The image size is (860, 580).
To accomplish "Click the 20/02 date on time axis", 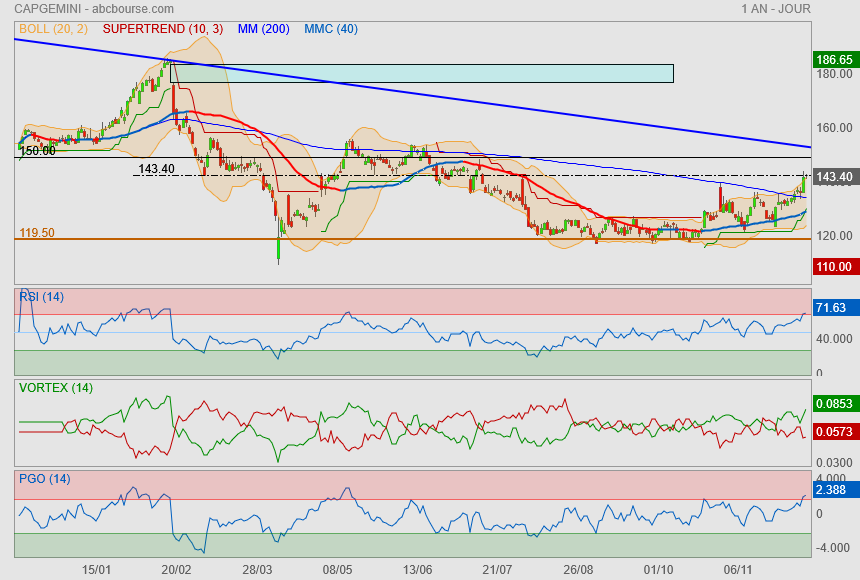I will click(177, 569).
